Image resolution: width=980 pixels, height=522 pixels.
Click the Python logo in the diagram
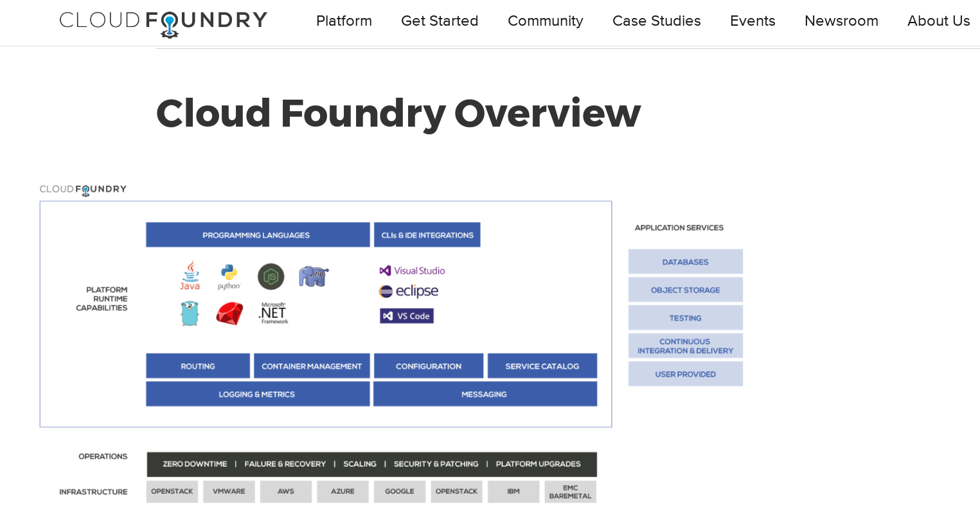click(229, 277)
